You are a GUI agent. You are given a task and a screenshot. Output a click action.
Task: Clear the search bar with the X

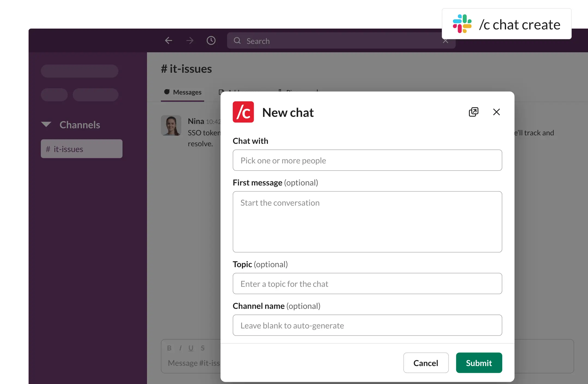coord(445,41)
